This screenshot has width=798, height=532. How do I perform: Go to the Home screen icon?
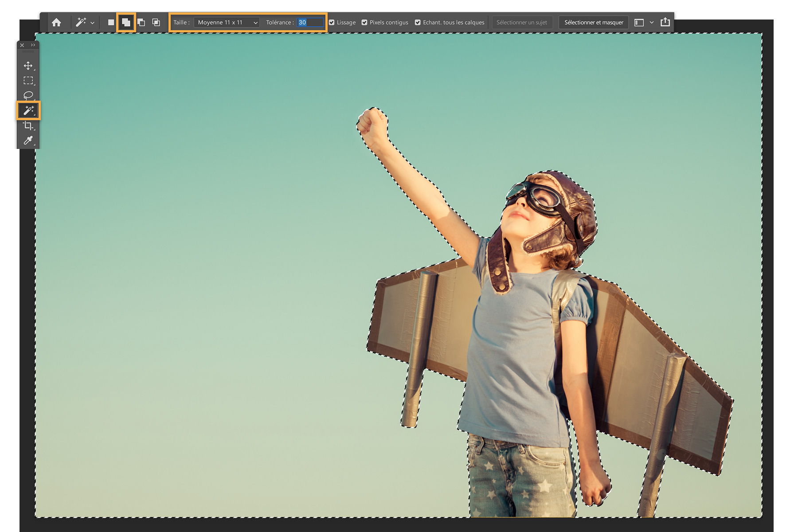click(x=56, y=23)
